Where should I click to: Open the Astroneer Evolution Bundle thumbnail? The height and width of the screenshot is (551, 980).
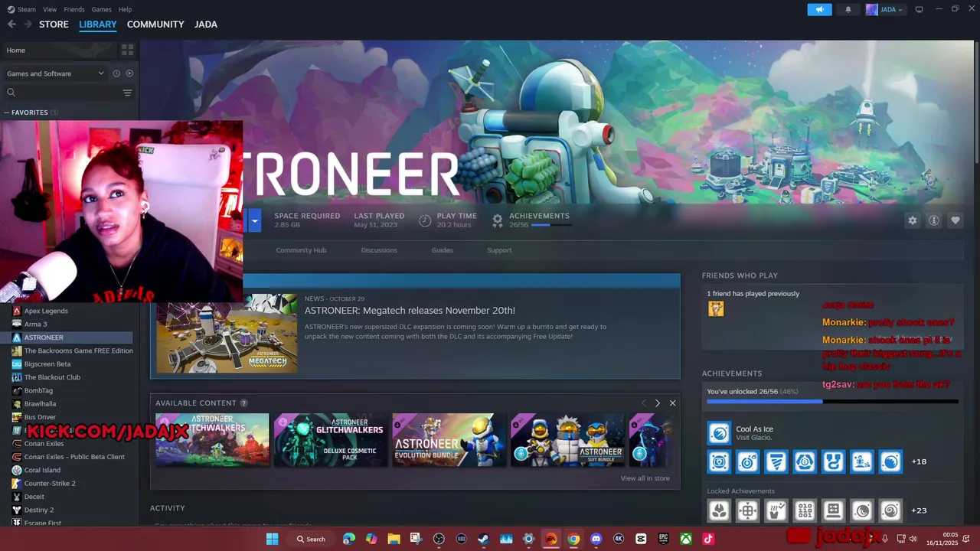coord(449,440)
